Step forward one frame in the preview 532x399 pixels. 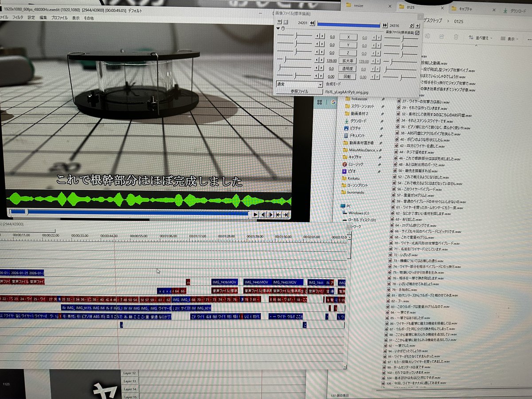point(271,215)
